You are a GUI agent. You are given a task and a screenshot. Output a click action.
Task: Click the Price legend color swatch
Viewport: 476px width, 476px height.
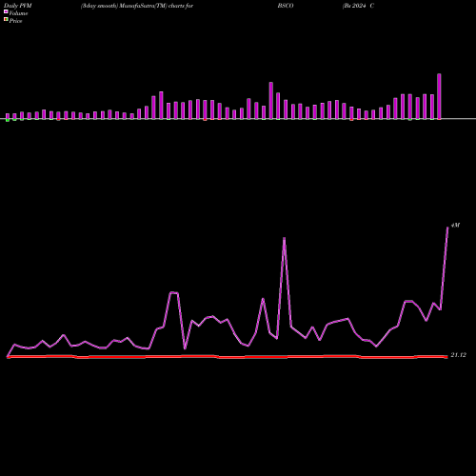click(6, 19)
